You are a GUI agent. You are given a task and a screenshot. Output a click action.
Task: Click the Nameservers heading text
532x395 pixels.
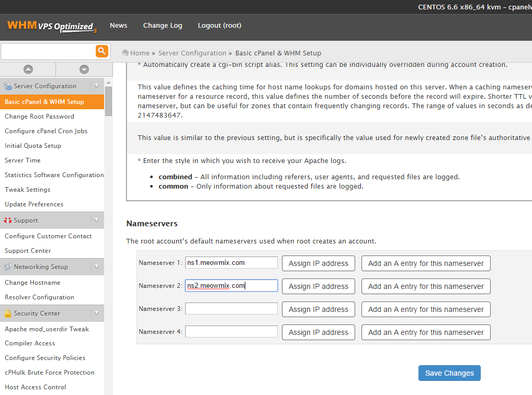[152, 224]
